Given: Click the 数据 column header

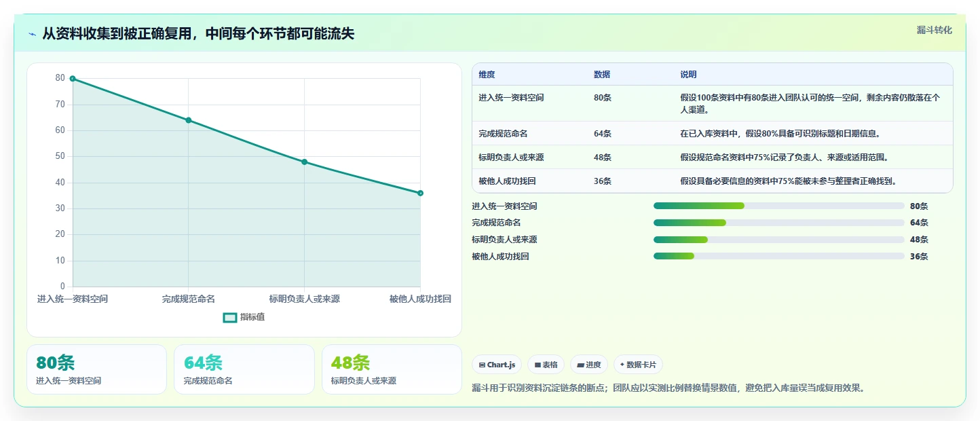Looking at the screenshot, I should coord(602,75).
